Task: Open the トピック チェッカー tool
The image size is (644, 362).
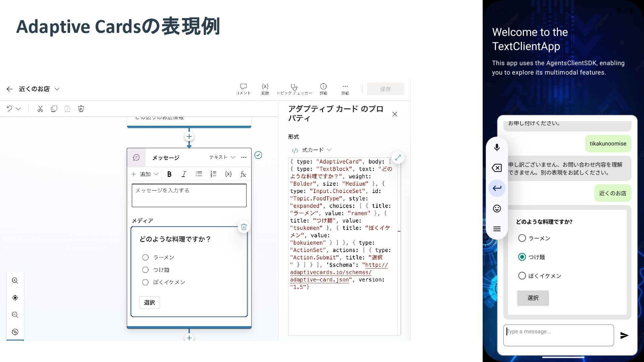Action: pyautogui.click(x=294, y=89)
